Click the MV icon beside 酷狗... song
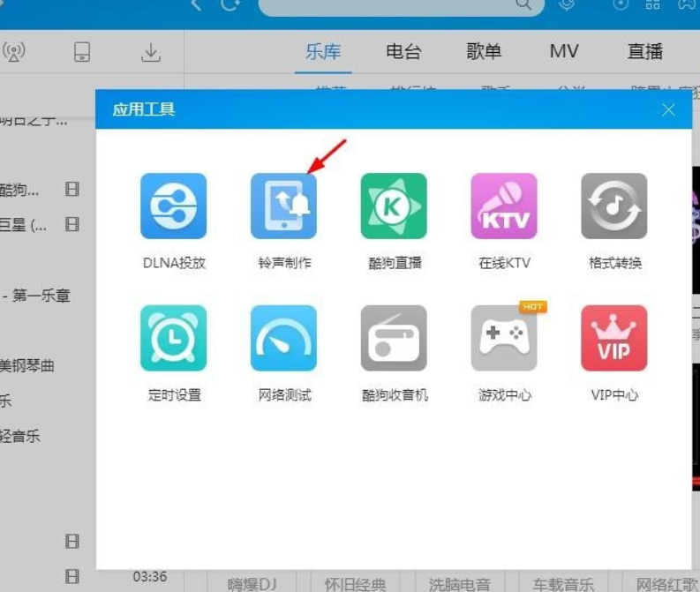The height and width of the screenshot is (592, 700). [72, 189]
